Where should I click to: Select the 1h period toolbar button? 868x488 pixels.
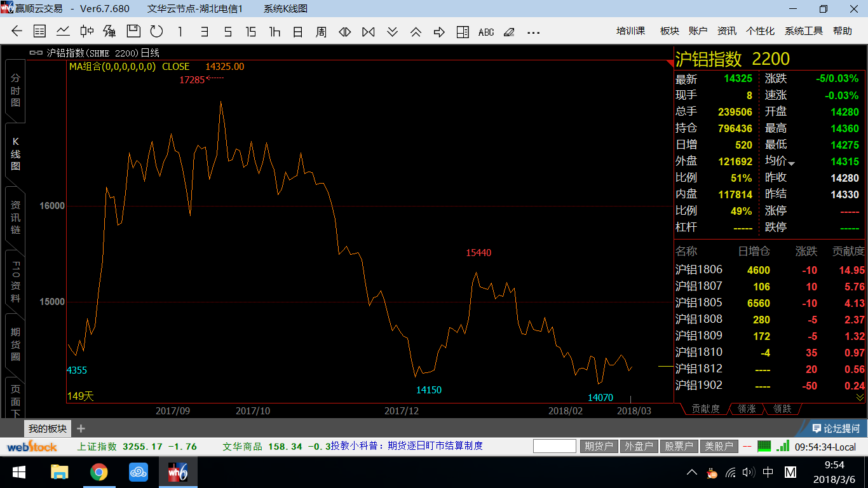click(275, 31)
